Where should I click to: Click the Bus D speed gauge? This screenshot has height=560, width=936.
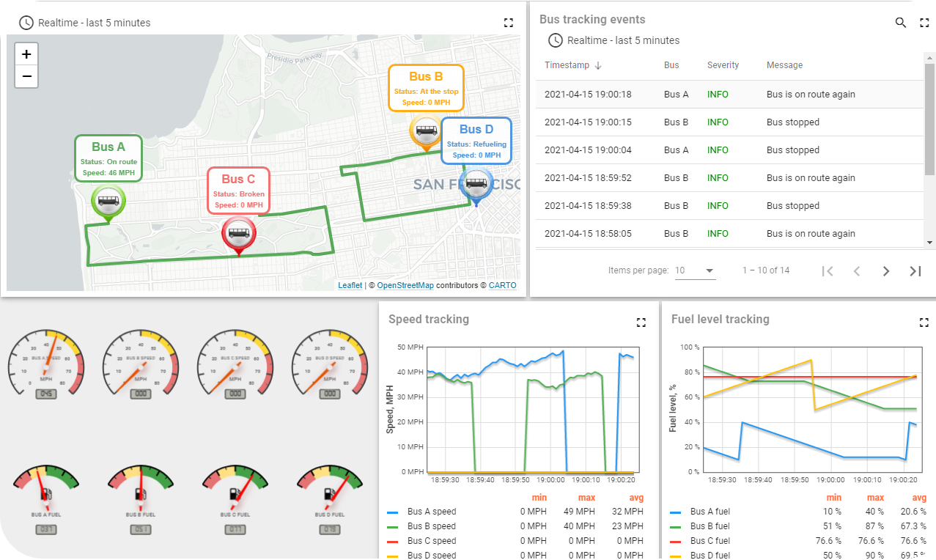pos(330,364)
